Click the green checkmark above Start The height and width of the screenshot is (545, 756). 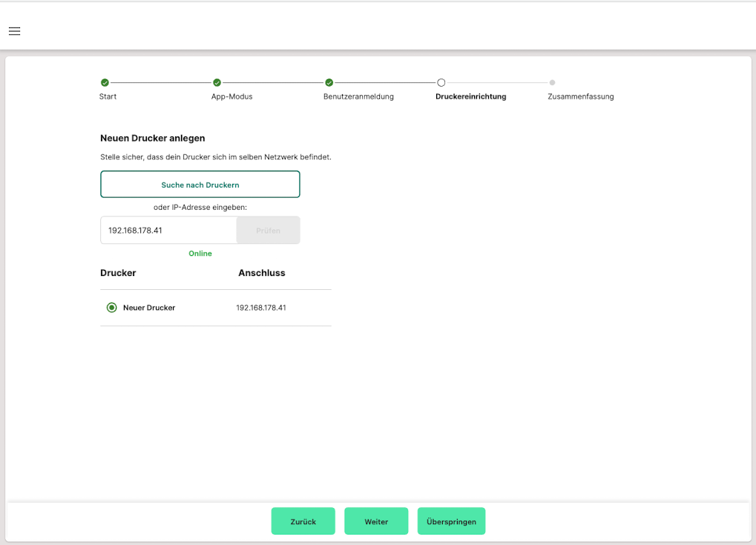coord(105,82)
